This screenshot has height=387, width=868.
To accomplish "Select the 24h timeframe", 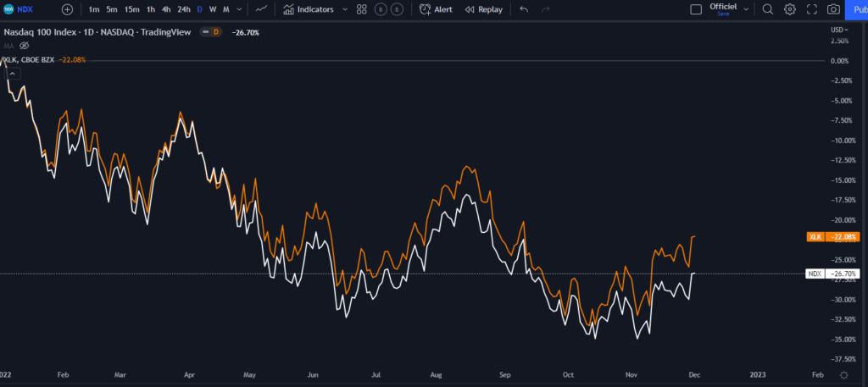I will click(184, 9).
